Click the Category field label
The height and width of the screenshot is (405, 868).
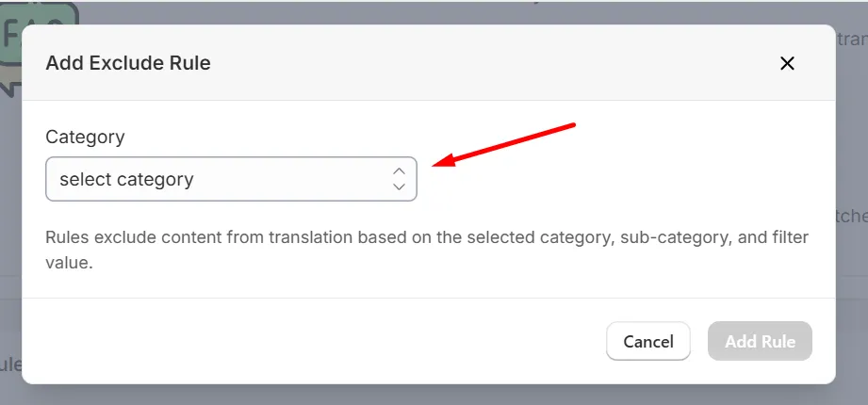pyautogui.click(x=85, y=137)
